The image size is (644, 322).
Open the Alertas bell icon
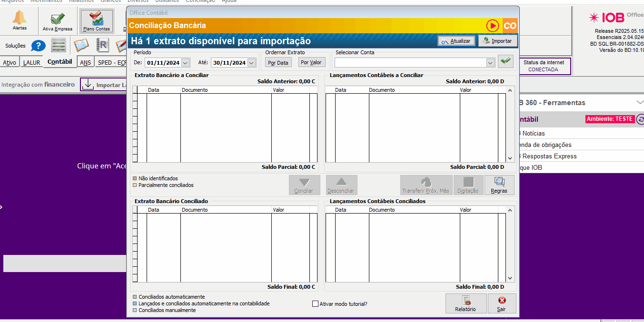coord(20,19)
